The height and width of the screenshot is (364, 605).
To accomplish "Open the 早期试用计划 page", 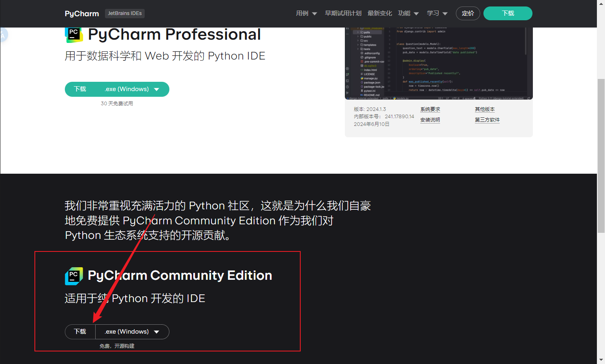I will 343,13.
